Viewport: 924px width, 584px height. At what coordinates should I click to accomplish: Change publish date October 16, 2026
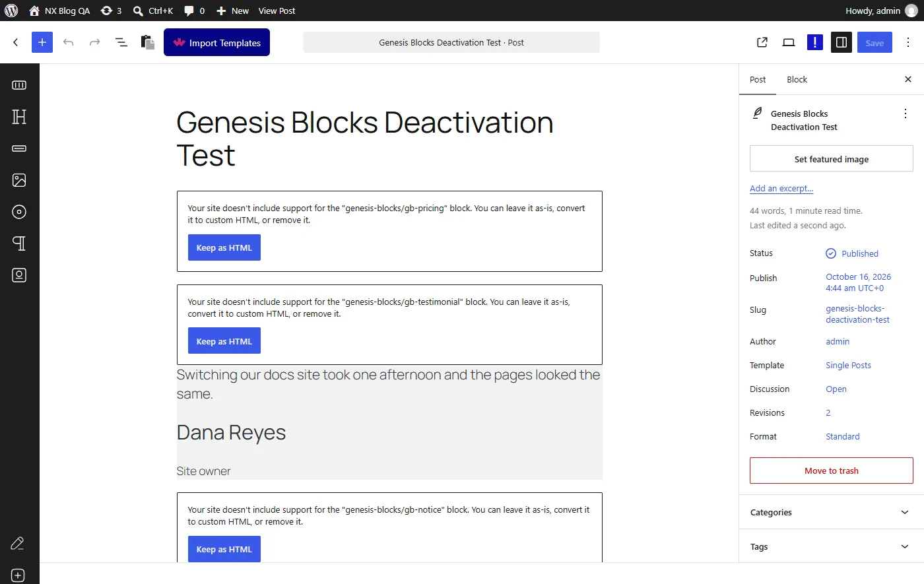coord(858,282)
